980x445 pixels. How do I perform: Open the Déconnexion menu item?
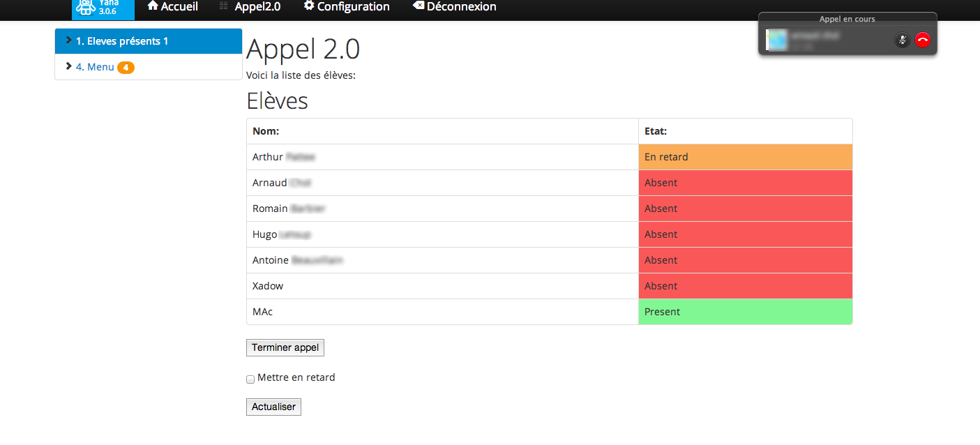pyautogui.click(x=461, y=7)
